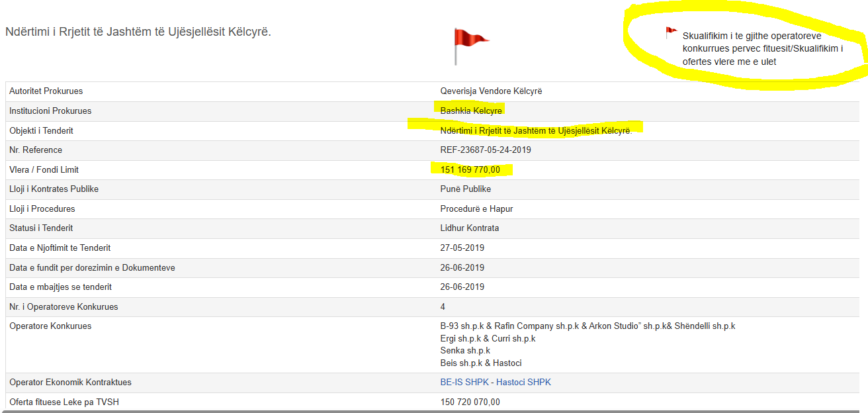Click the winning offer value 150 720 070,00
The width and height of the screenshot is (868, 413).
(x=470, y=402)
